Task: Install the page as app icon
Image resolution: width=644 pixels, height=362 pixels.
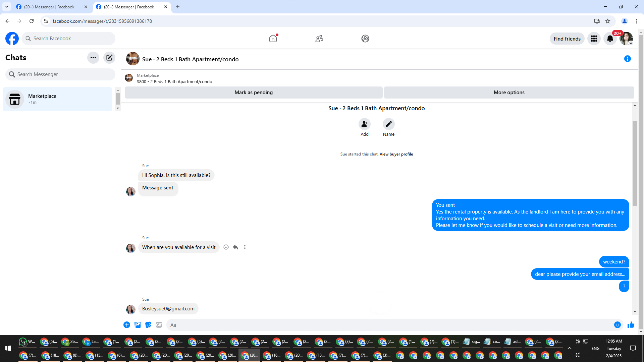Action: 597,21
